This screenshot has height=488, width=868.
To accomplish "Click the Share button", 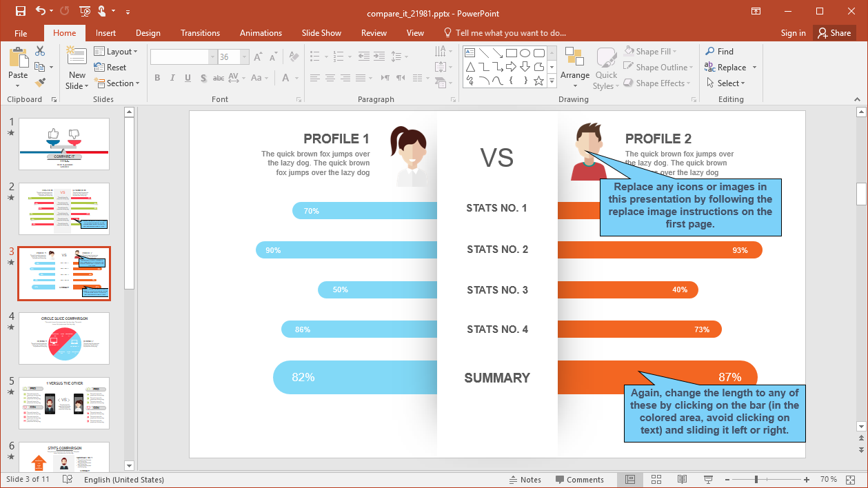I will click(x=834, y=33).
